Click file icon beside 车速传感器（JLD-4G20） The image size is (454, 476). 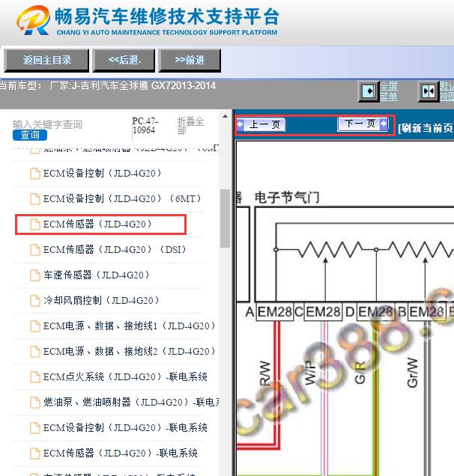coord(35,275)
